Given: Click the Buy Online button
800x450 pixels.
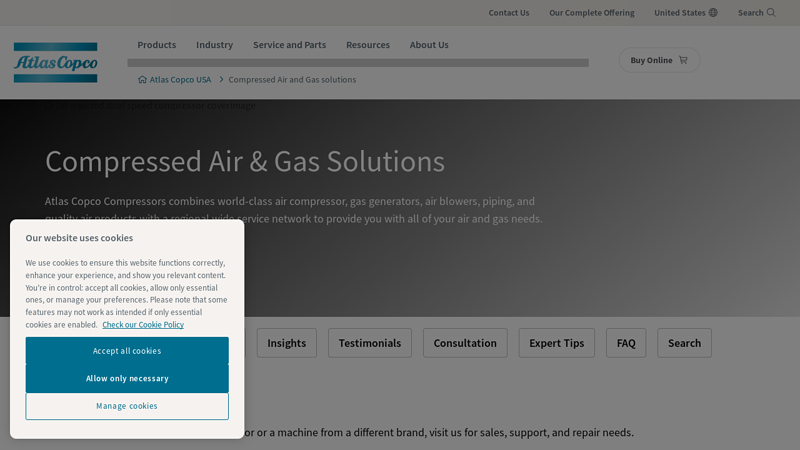Looking at the screenshot, I should point(659,60).
